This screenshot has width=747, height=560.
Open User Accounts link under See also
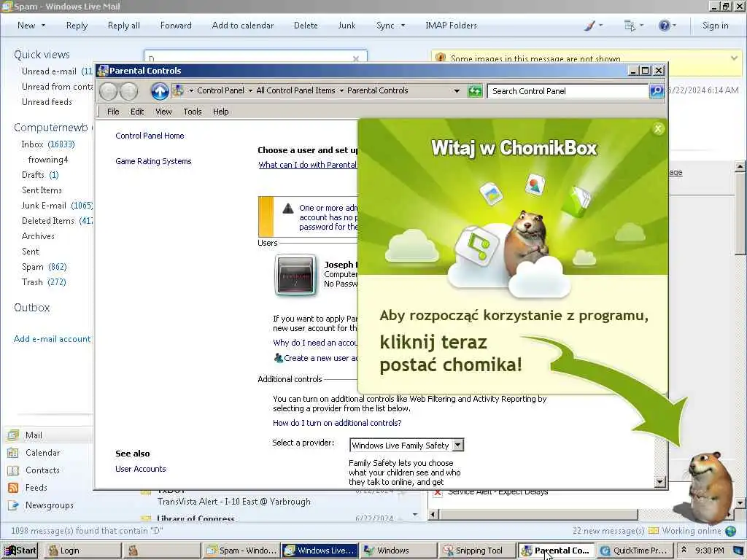tap(141, 469)
